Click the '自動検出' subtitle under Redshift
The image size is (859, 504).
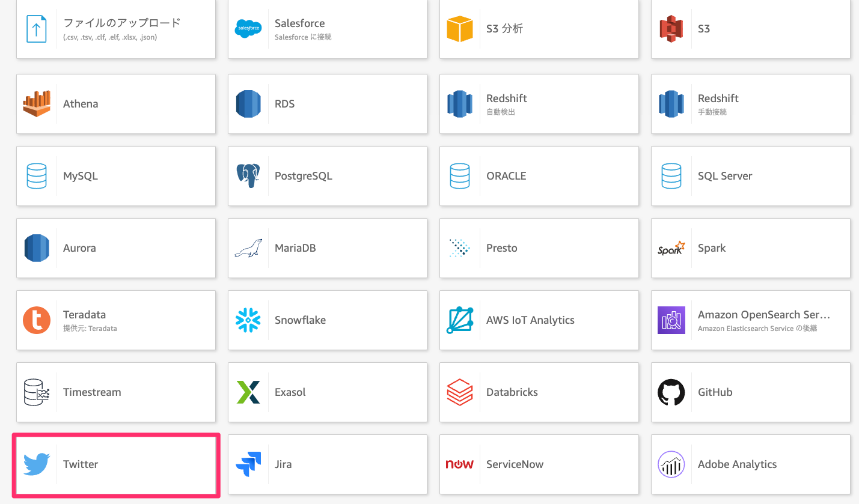(501, 112)
